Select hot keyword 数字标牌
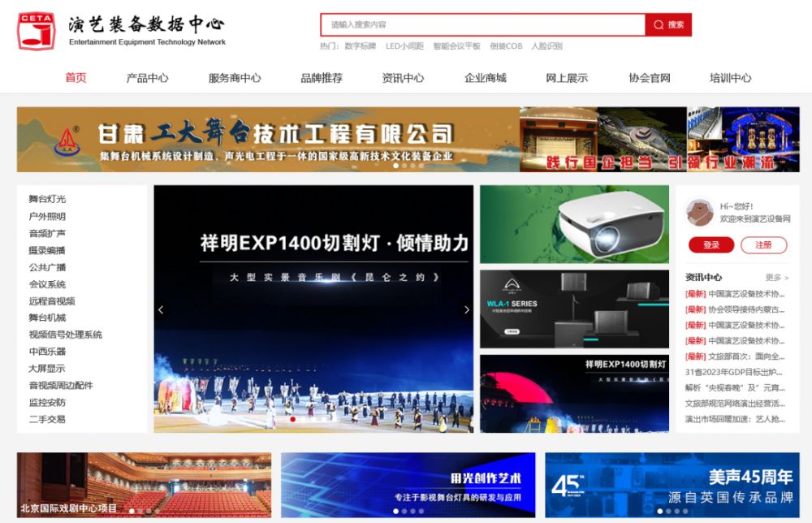Viewport: 812px width, 523px height. [361, 46]
